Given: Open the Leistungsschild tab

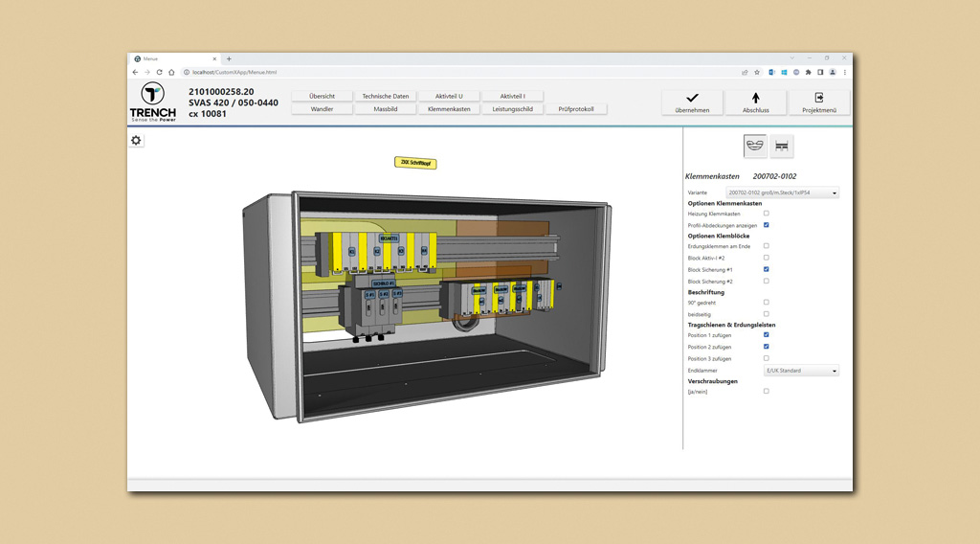Looking at the screenshot, I should tap(512, 109).
